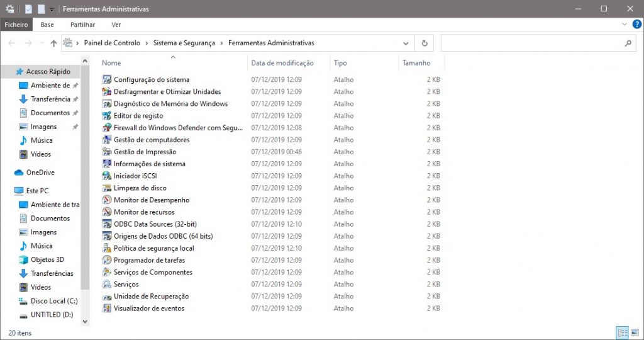Click the Unidade de Recuperação icon
Image resolution: width=644 pixels, height=340 pixels.
pos(107,296)
